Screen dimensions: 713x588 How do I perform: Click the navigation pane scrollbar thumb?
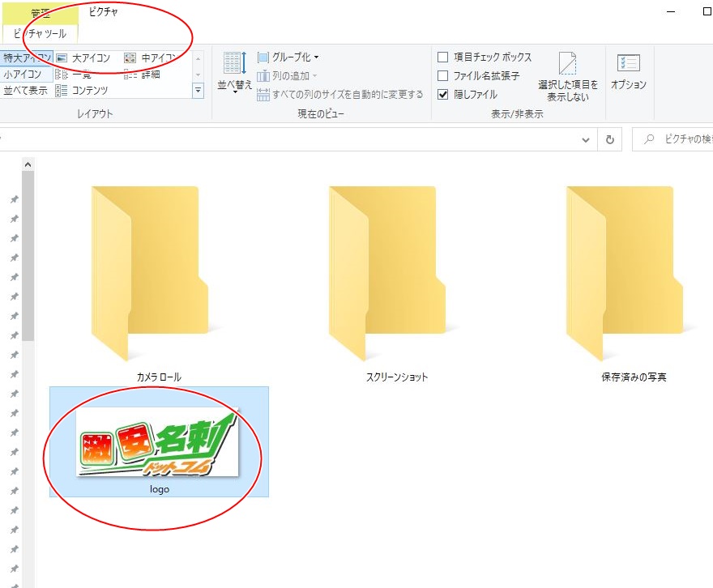pos(28,256)
